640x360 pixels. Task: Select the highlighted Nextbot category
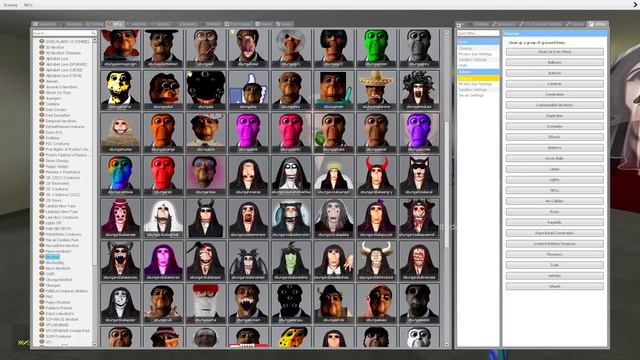click(x=52, y=257)
